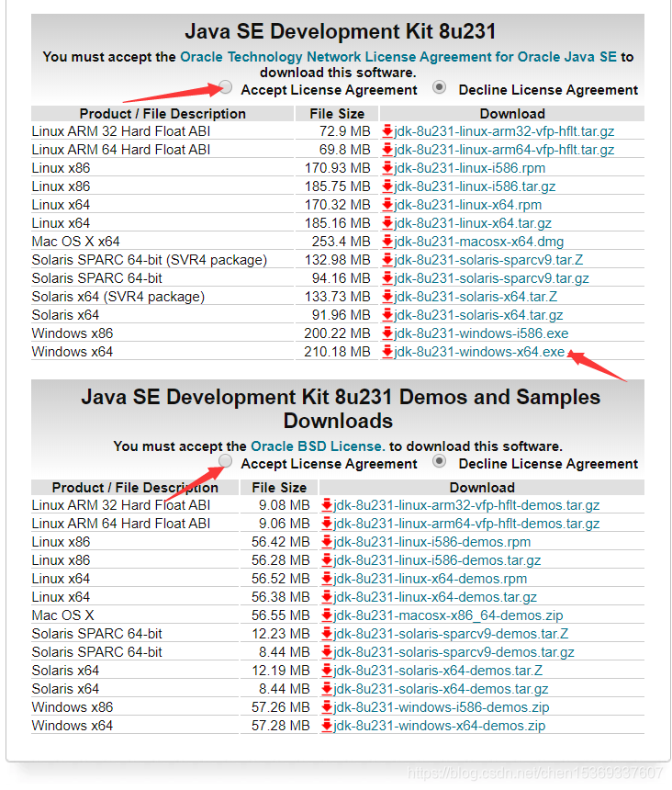Click download arrow icon beside jdk-8u231-windows-x64-demos.zip
The width and height of the screenshot is (672, 790).
327,726
